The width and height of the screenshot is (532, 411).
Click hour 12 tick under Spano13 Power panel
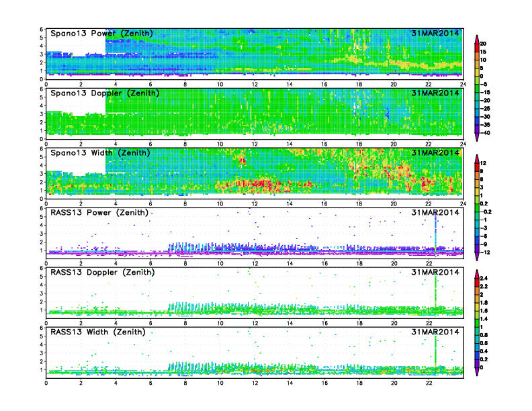(255, 85)
